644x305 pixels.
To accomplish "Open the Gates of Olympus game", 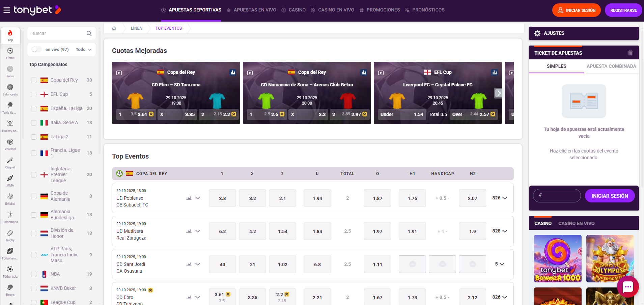I will [610, 258].
